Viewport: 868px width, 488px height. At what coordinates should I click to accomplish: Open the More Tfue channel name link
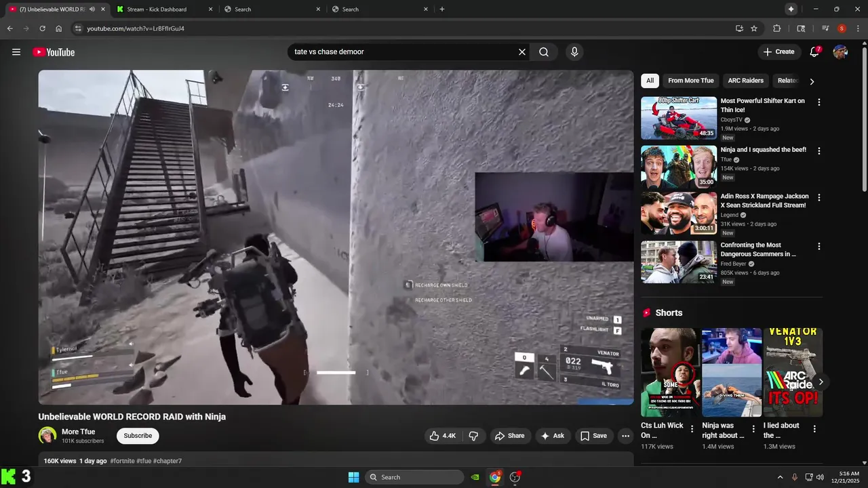pyautogui.click(x=78, y=432)
